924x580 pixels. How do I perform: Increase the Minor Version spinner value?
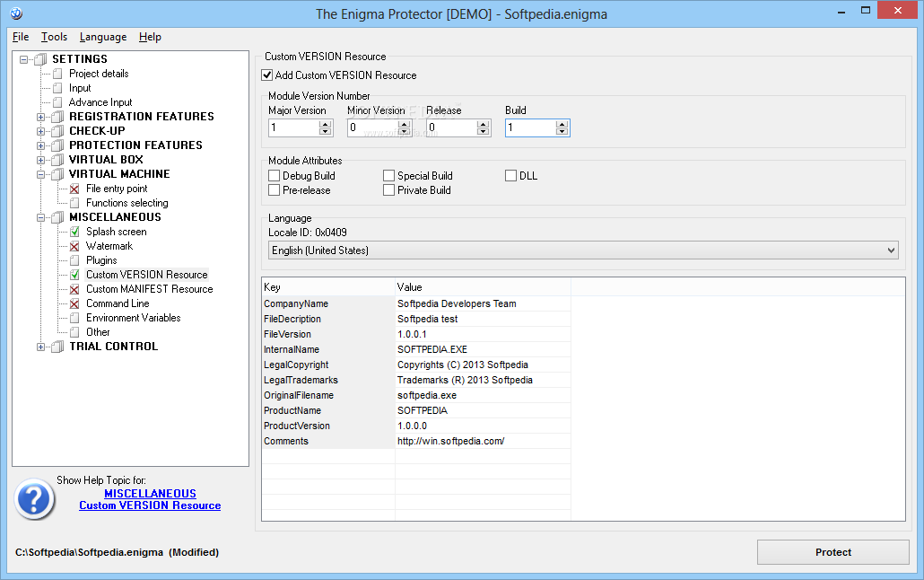click(x=405, y=124)
